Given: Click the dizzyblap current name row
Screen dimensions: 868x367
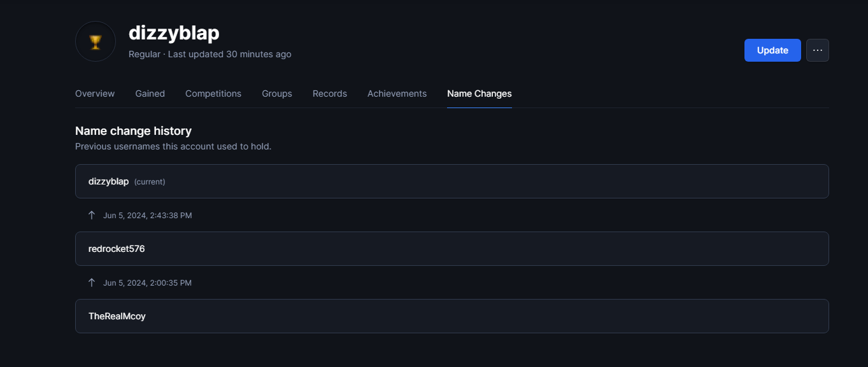Looking at the screenshot, I should (452, 181).
